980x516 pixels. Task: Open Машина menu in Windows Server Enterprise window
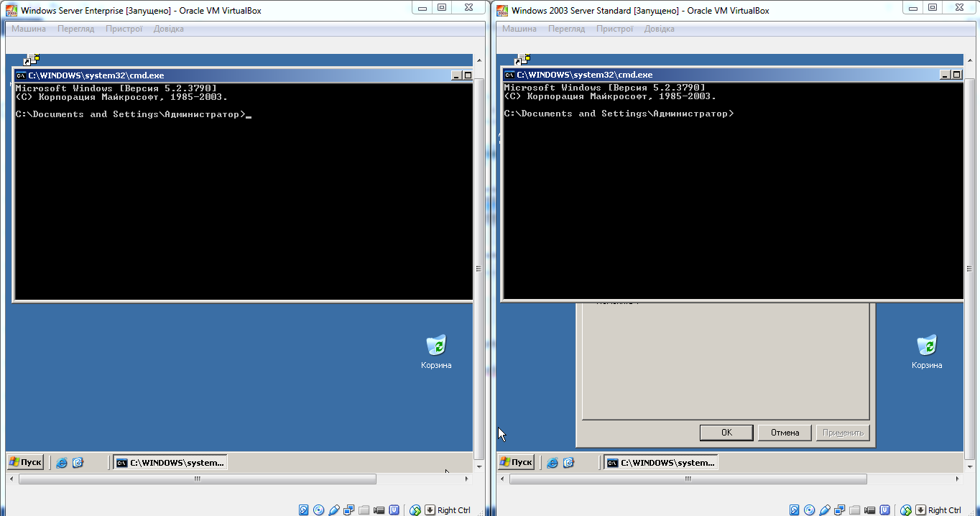click(29, 29)
